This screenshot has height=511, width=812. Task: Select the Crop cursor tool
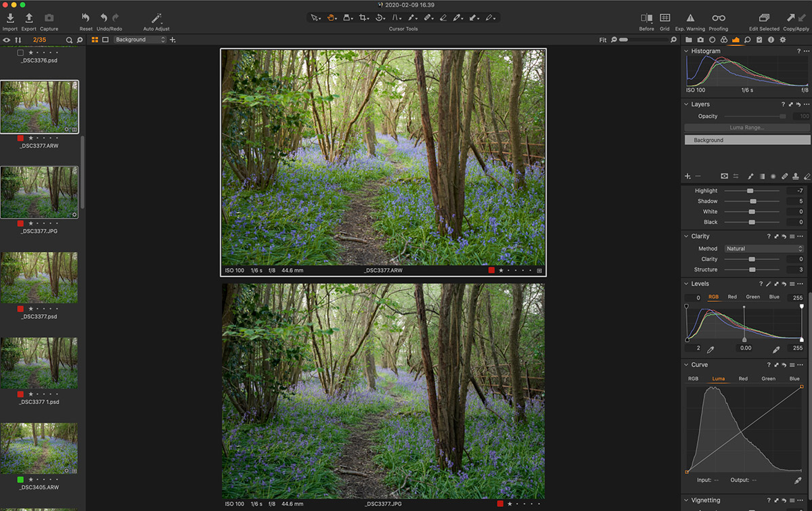coord(363,18)
